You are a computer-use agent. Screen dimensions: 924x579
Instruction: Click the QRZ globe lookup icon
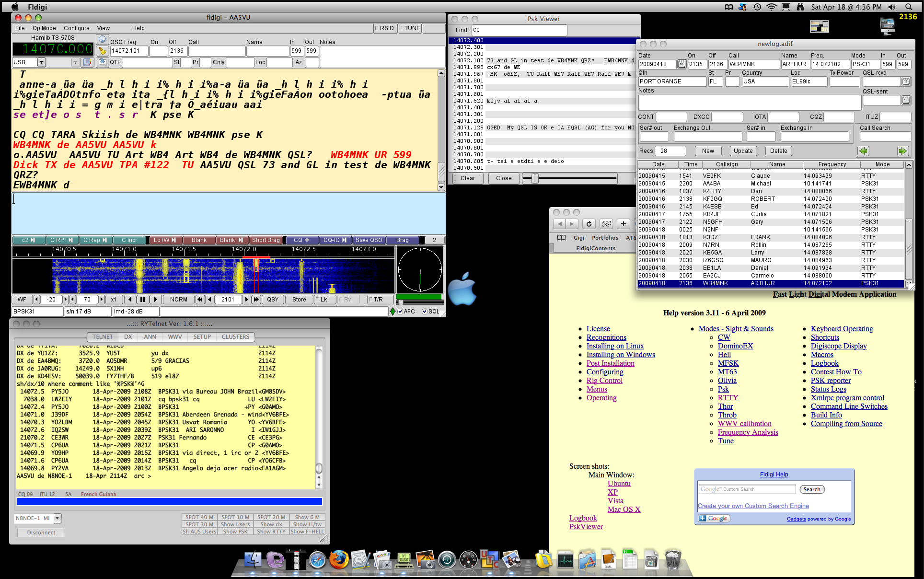click(102, 39)
